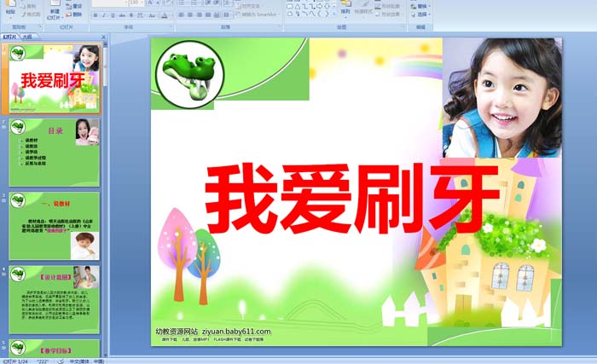597x364 pixels.
Task: Click the slide count 1/24 status entry
Action: [x=15, y=361]
